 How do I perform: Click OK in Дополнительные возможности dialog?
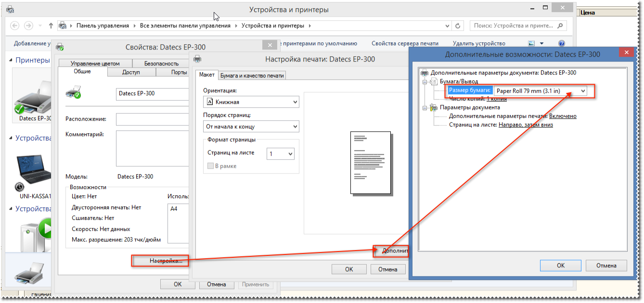click(x=561, y=265)
